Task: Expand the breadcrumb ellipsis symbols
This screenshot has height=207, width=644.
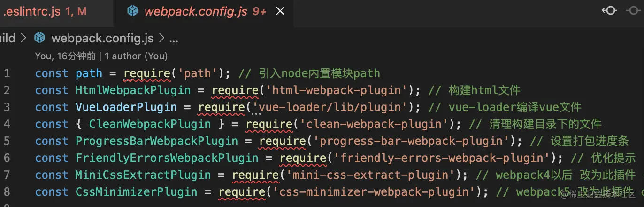Action: click(x=173, y=39)
